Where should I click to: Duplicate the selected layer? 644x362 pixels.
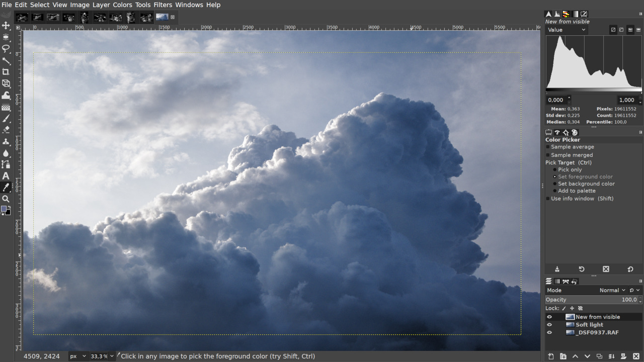click(x=600, y=355)
